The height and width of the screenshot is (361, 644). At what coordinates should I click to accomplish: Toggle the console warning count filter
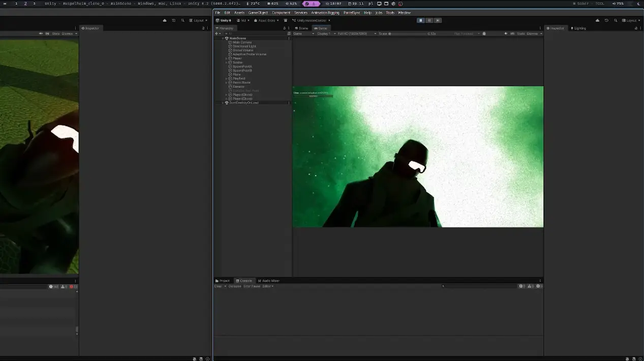531,286
